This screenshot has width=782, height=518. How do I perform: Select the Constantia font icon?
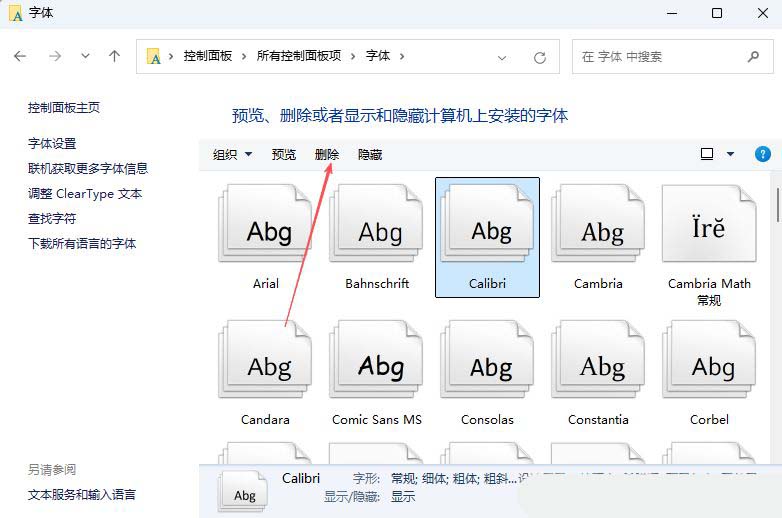click(x=598, y=359)
